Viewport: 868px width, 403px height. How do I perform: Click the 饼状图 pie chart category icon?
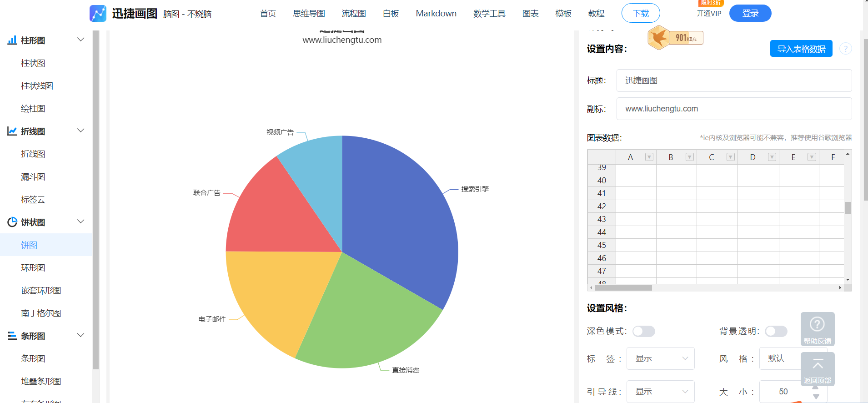(12, 222)
